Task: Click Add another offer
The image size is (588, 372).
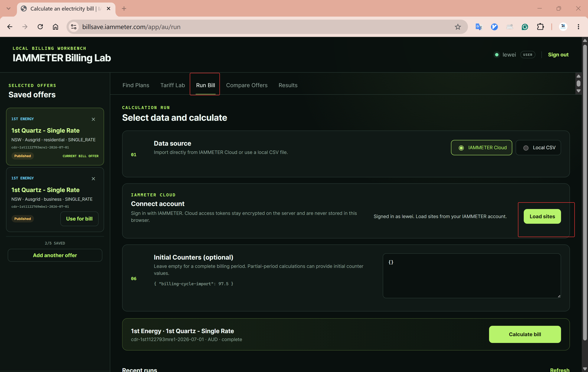Action: coord(55,255)
